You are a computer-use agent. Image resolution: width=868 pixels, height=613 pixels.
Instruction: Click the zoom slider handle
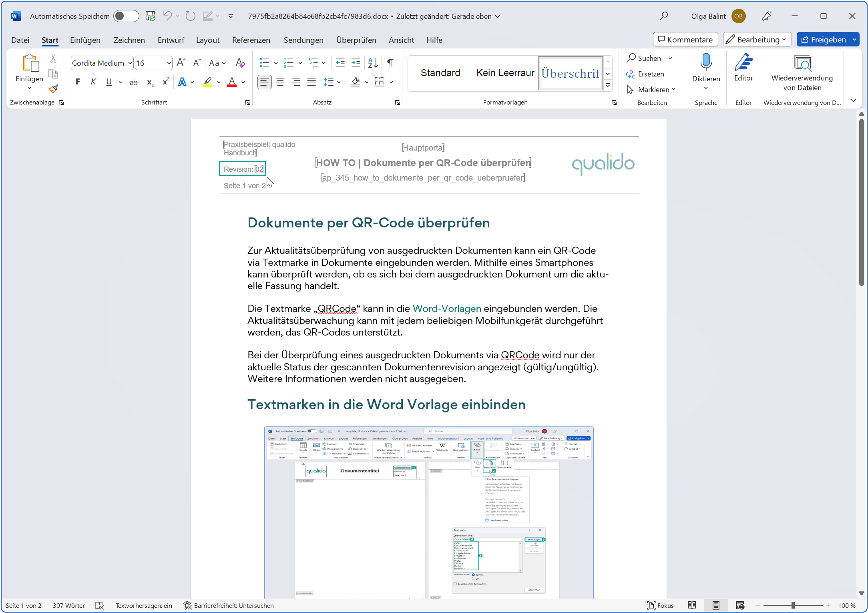point(793,605)
